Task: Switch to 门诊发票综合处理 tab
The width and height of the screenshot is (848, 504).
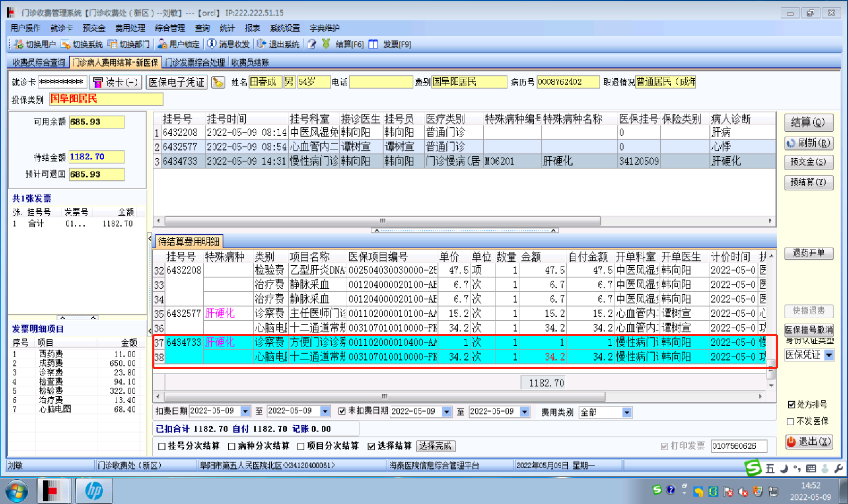Action: (195, 63)
